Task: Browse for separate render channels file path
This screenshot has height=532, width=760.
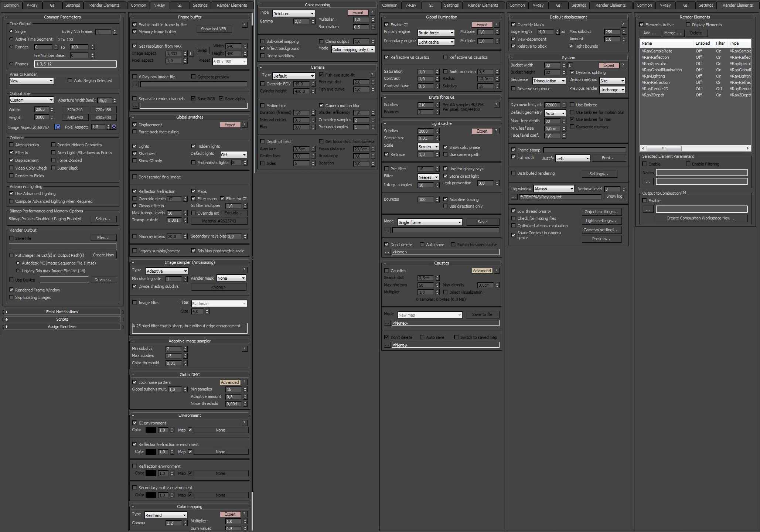Action: click(x=135, y=106)
